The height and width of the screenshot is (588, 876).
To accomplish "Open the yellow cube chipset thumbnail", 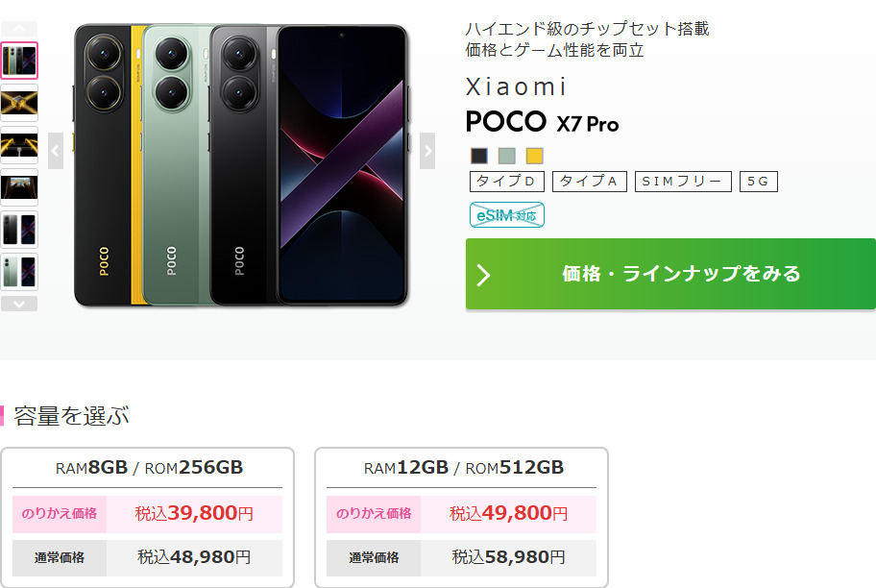I will tap(19, 102).
